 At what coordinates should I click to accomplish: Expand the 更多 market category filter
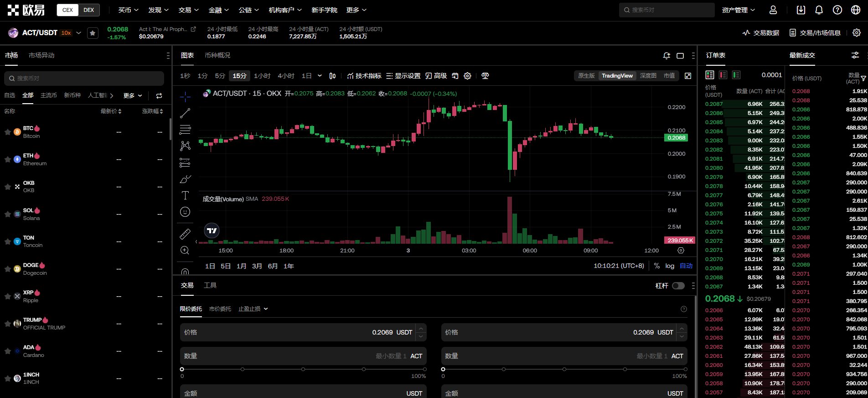coord(133,96)
